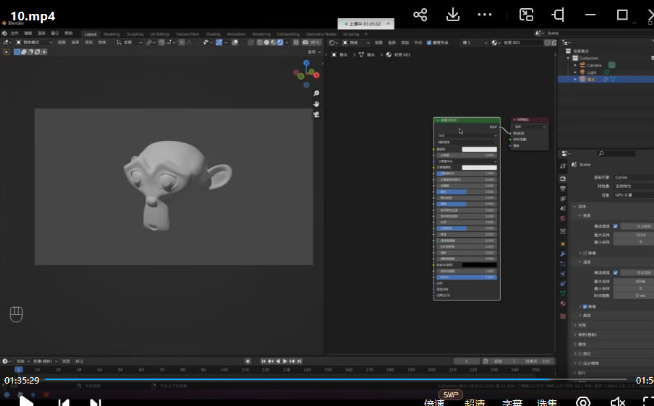Click frame 100 on the timeline ruler
The image size is (654, 406).
coord(224,370)
